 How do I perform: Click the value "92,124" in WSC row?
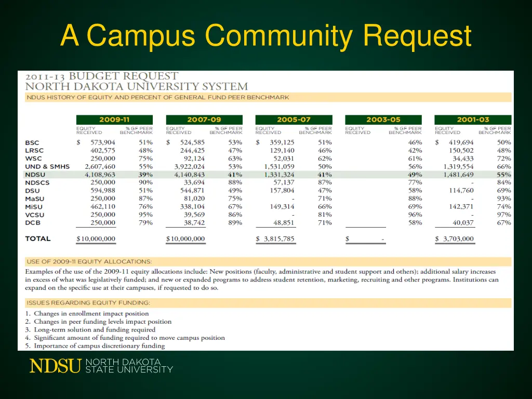click(194, 158)
